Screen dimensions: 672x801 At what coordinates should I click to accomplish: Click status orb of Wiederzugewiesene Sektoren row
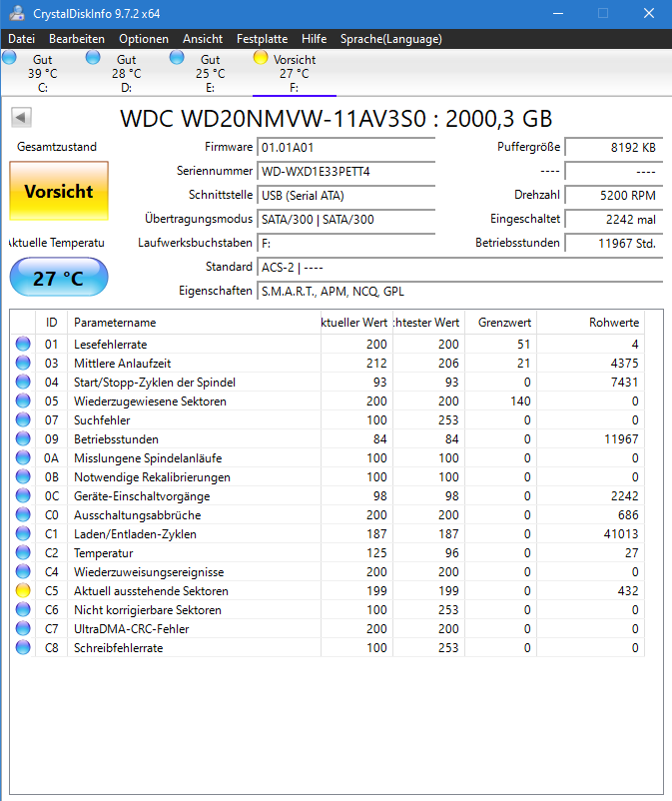point(23,400)
